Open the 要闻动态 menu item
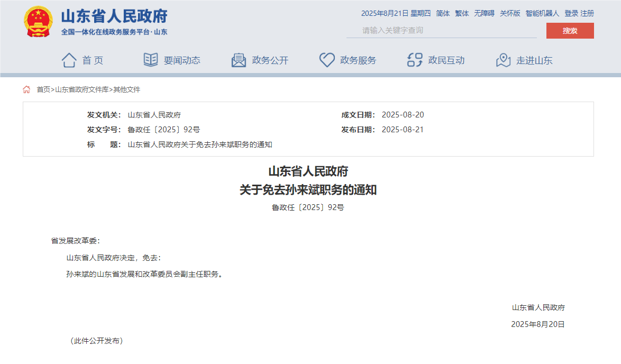Screen dimensions: 621x364 click(182, 60)
